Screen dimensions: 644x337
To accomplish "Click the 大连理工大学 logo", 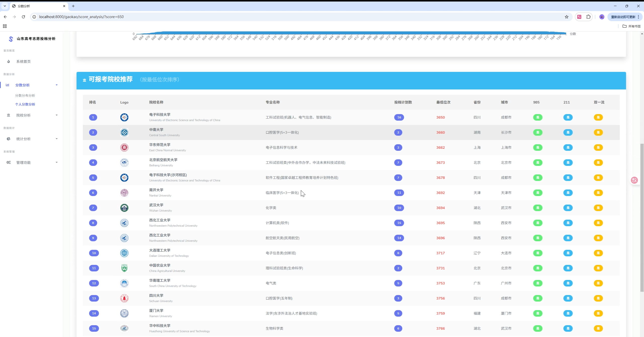I will 124,253.
